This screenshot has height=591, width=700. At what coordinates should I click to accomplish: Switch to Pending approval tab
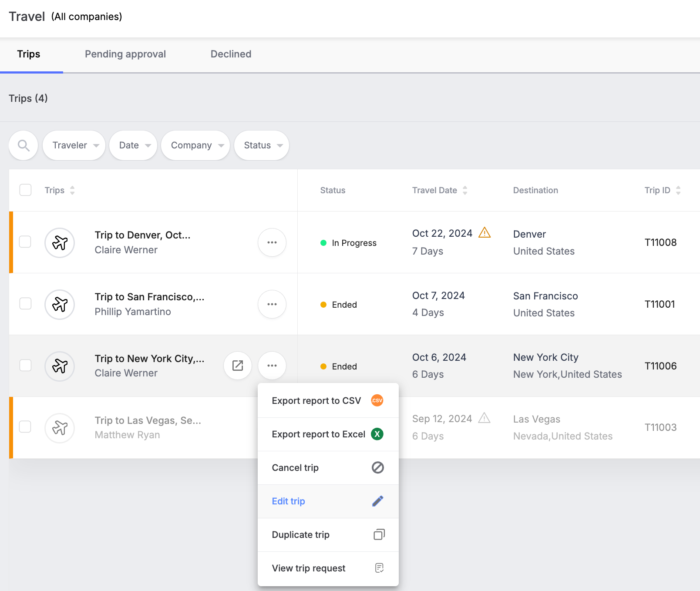point(125,54)
